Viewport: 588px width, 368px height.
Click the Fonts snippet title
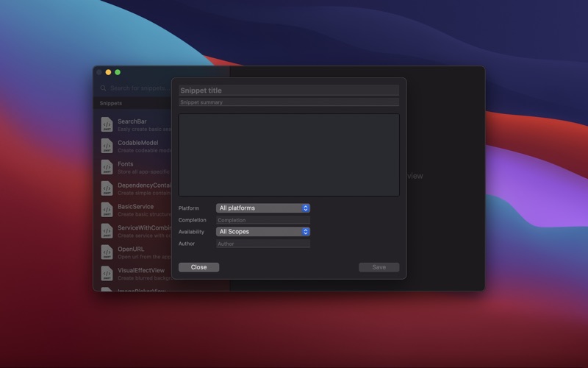(x=125, y=164)
